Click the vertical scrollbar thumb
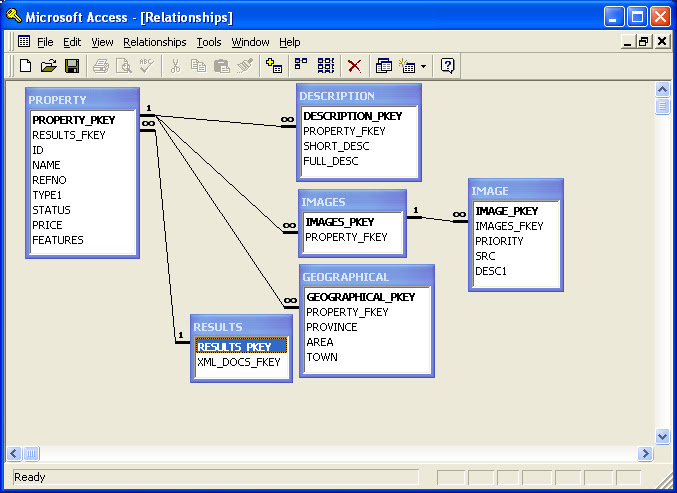Viewport: 677px width, 493px height. (x=662, y=106)
